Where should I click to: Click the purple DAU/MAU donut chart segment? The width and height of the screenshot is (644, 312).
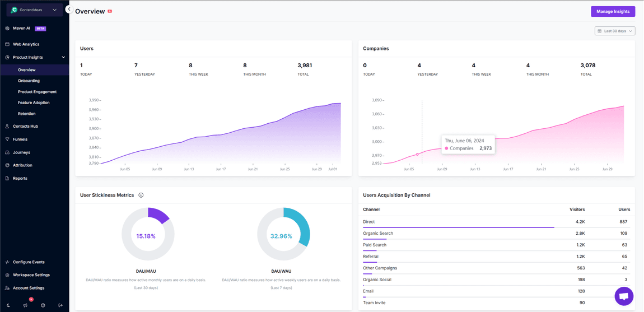(159, 215)
